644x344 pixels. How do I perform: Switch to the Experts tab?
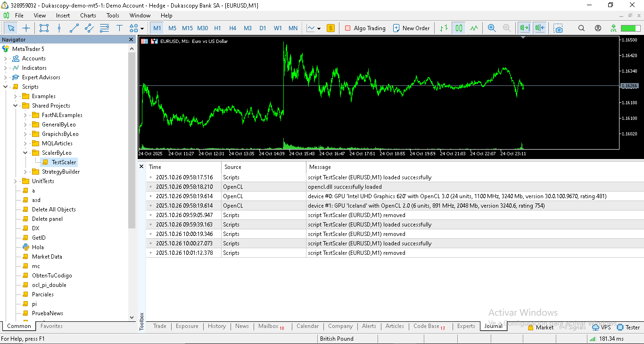click(466, 326)
